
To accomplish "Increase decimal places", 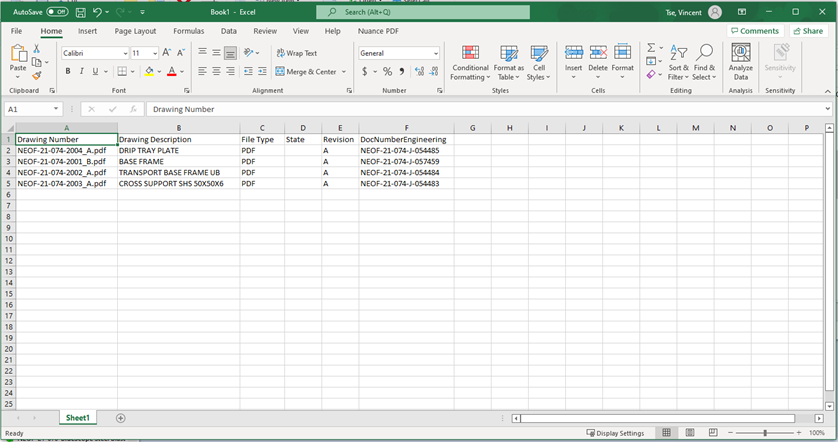I will pos(419,71).
